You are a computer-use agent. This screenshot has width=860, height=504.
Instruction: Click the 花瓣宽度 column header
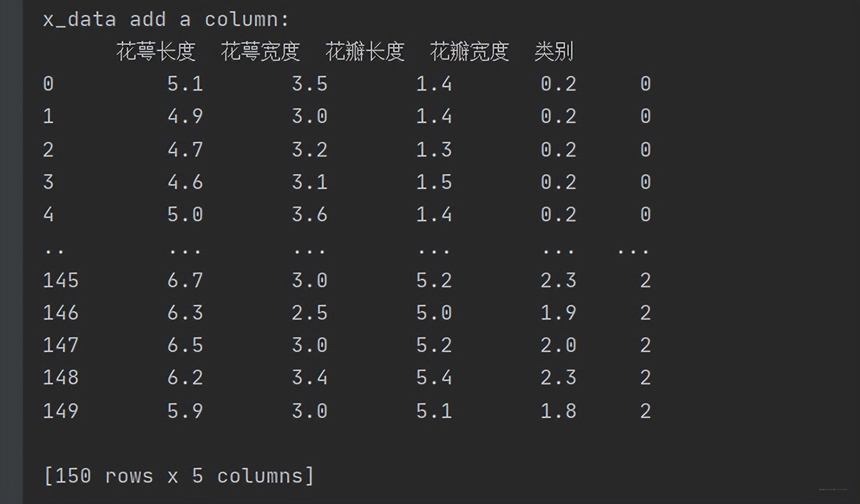tap(470, 52)
